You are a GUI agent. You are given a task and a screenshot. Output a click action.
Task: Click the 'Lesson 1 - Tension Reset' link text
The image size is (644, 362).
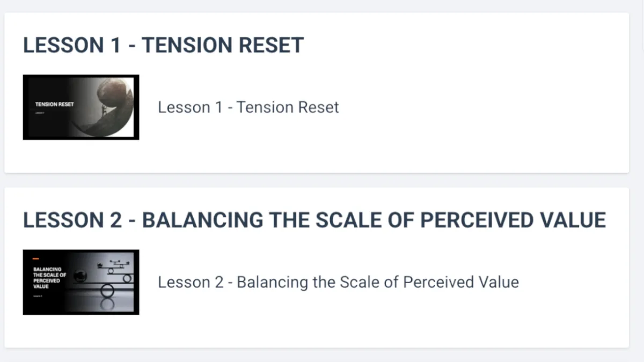point(248,107)
